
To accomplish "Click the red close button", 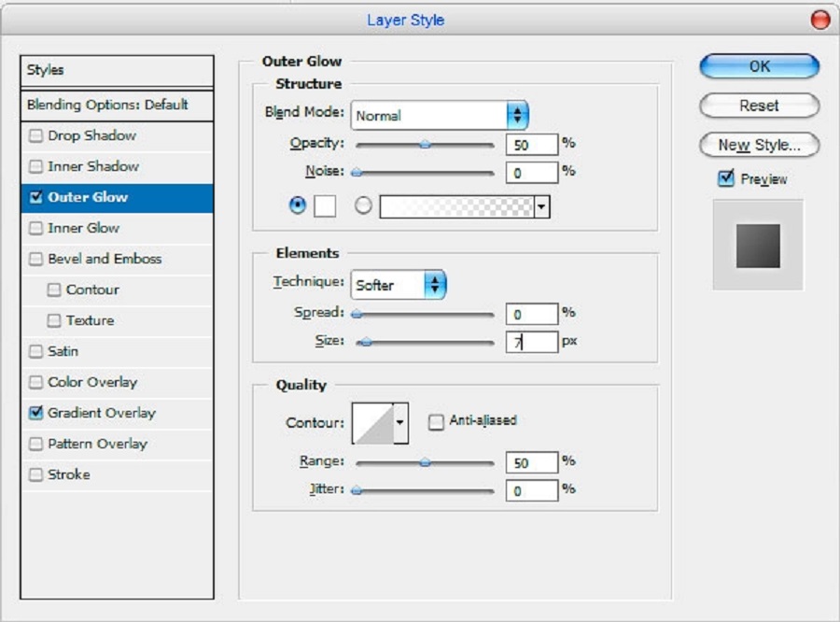I will [x=819, y=20].
